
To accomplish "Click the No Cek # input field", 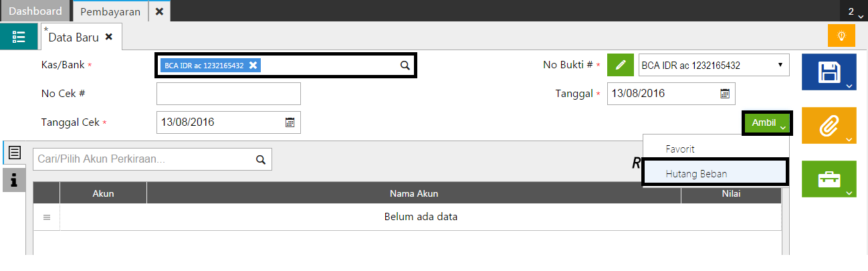I will point(228,94).
